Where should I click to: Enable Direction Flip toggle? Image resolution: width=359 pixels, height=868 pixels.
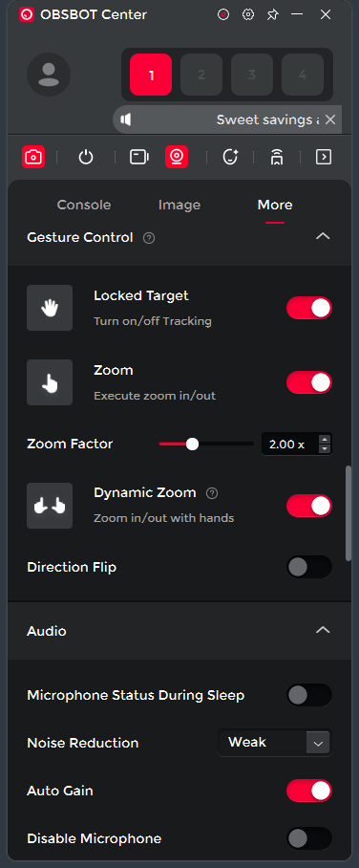coord(309,567)
